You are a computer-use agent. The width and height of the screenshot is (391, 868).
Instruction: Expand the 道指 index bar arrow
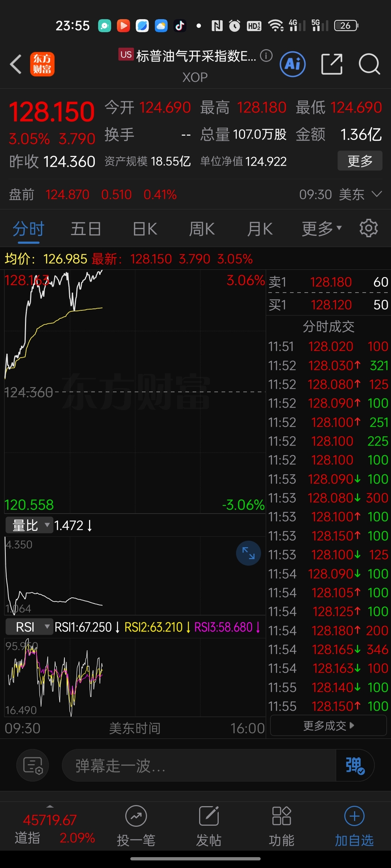click(50, 806)
